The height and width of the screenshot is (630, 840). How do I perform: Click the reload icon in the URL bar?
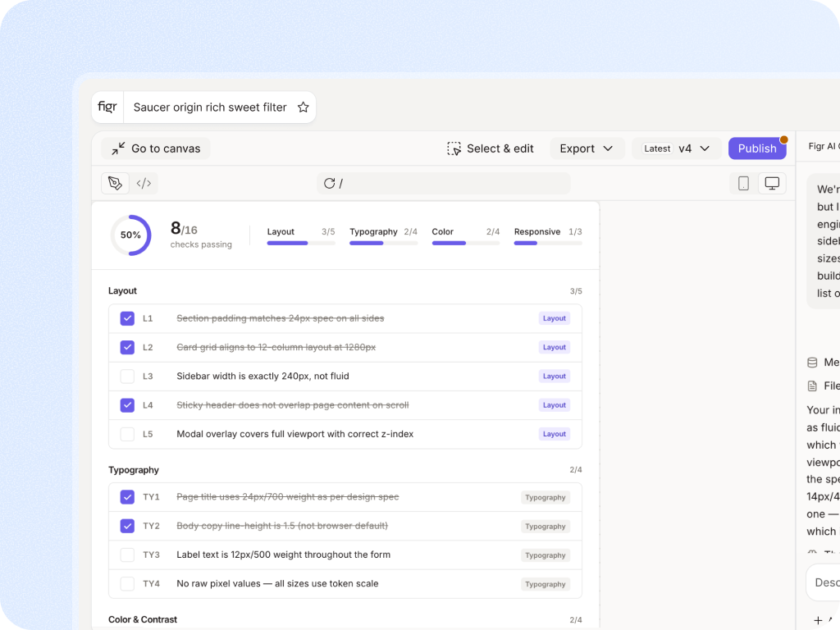pyautogui.click(x=330, y=183)
